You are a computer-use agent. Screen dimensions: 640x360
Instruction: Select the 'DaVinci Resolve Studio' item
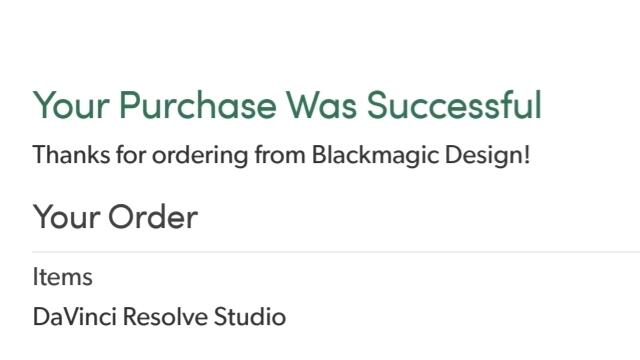point(159,317)
